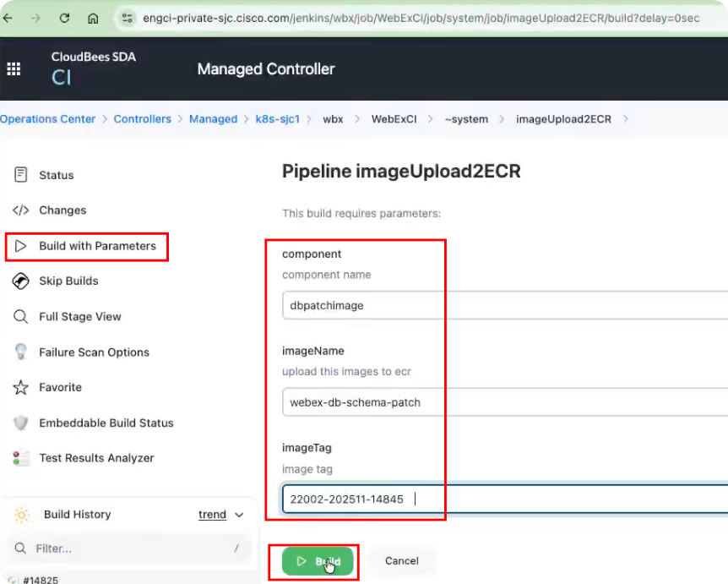The image size is (728, 584).
Task: Collapse Build History with chevron
Action: pyautogui.click(x=239, y=515)
